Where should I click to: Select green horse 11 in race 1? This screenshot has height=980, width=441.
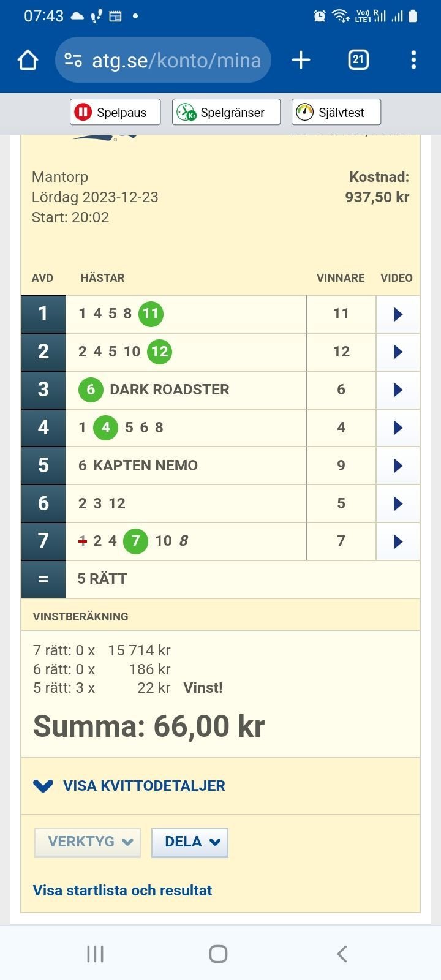(x=151, y=314)
